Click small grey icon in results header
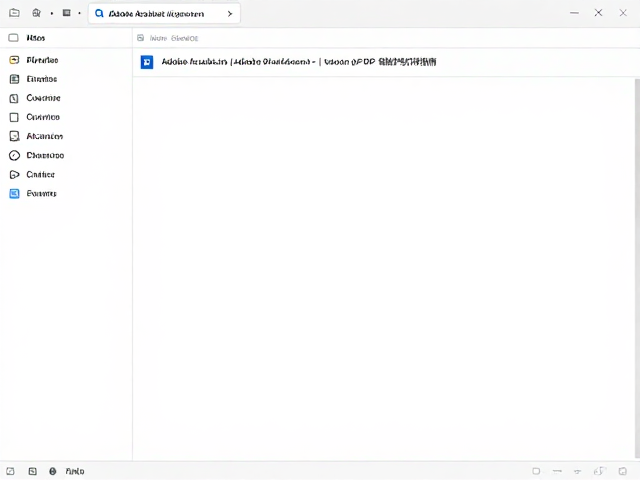 coord(140,38)
